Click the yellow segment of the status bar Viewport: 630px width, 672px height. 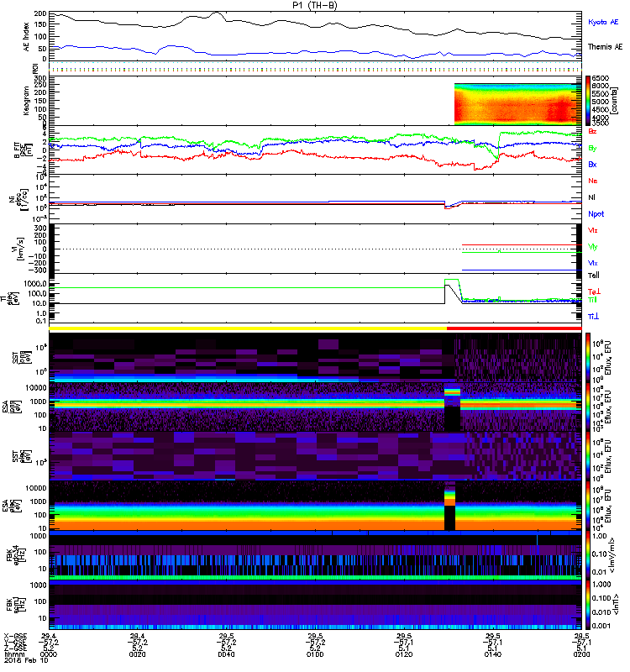tap(248, 328)
